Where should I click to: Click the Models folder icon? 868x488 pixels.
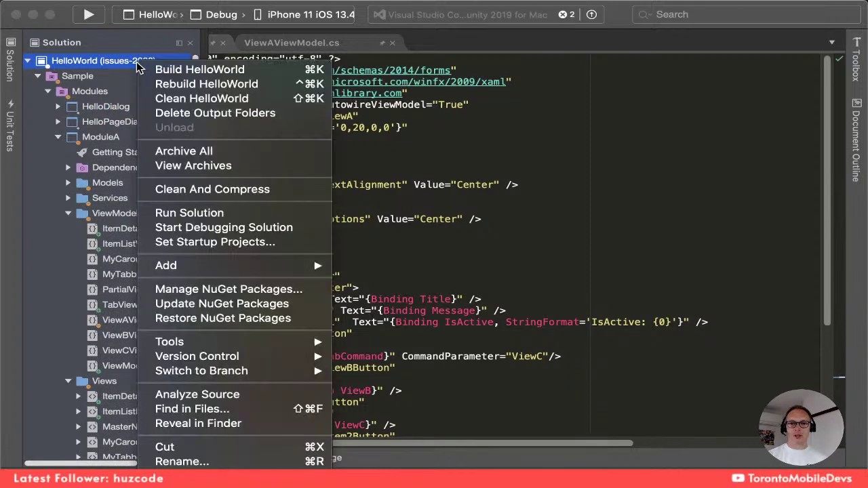click(82, 183)
